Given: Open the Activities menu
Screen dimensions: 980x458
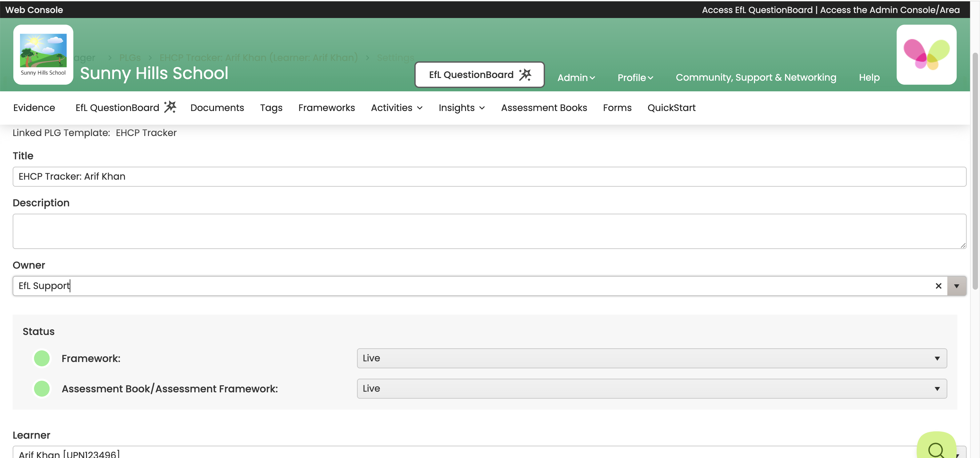Looking at the screenshot, I should click(396, 108).
